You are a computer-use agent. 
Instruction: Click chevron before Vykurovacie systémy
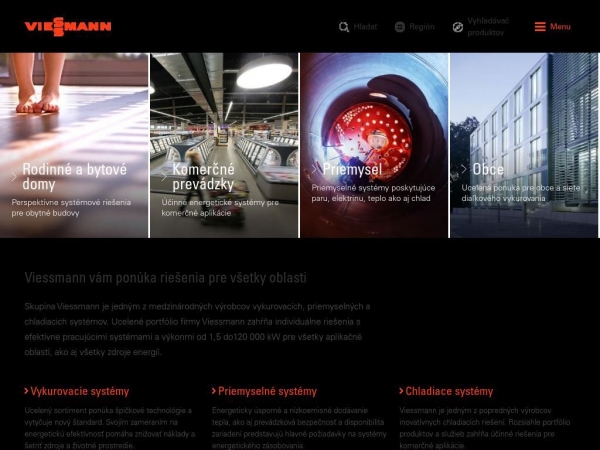[26, 391]
